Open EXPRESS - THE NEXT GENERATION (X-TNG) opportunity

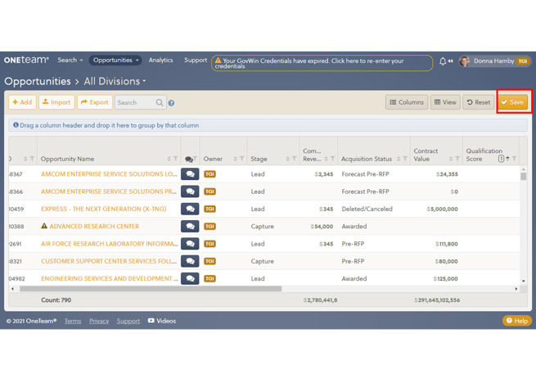pyautogui.click(x=104, y=209)
